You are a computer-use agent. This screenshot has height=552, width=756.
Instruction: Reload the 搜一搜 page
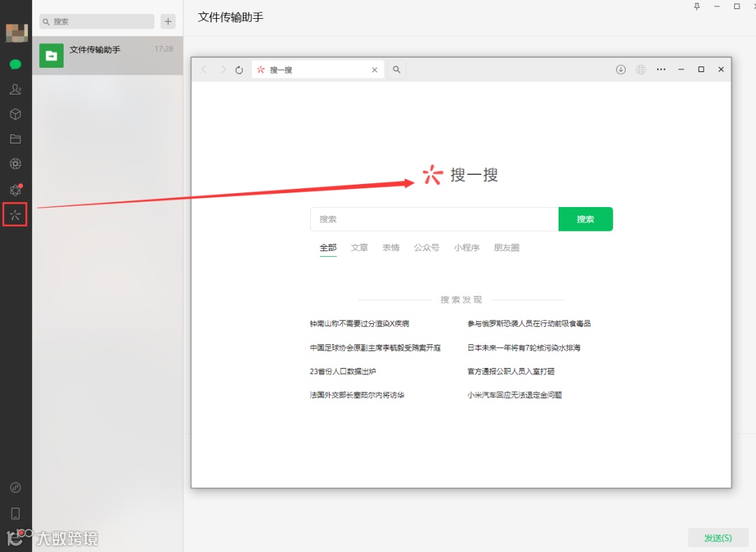[239, 70]
